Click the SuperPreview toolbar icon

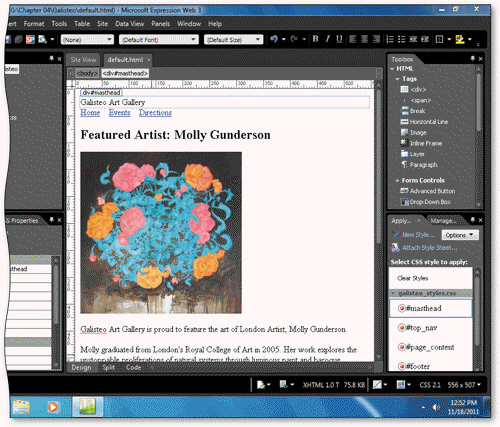(30, 40)
